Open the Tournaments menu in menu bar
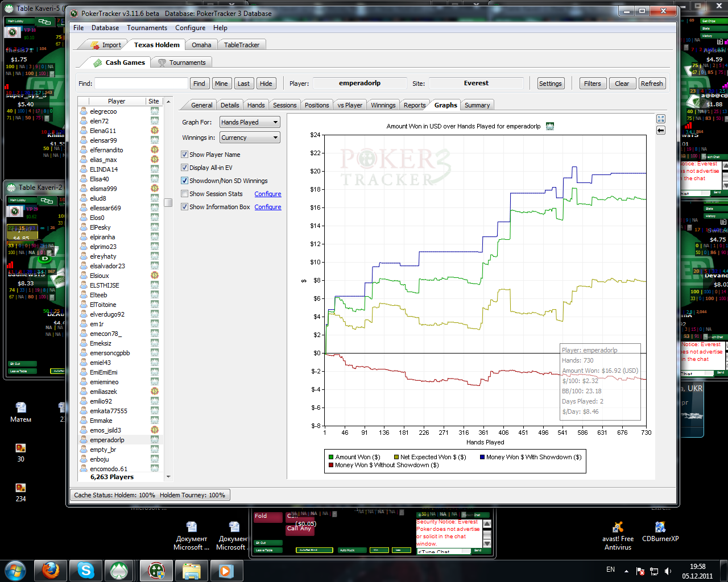Image resolution: width=728 pixels, height=582 pixels. tap(147, 28)
